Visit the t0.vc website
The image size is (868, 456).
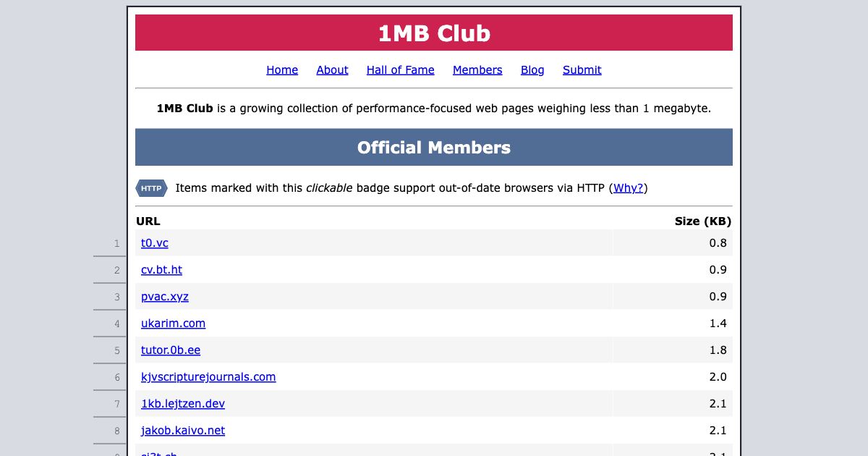154,243
